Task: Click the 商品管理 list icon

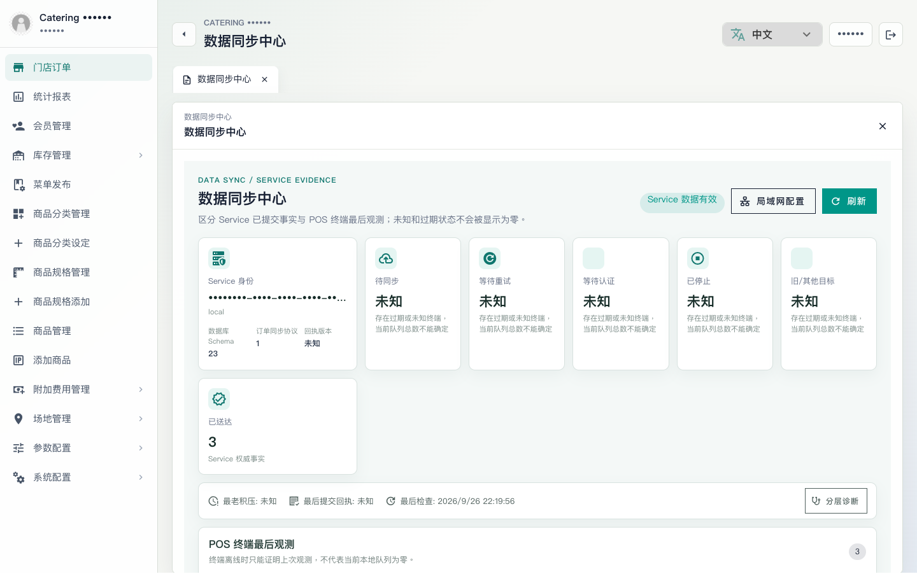Action: pyautogui.click(x=18, y=331)
